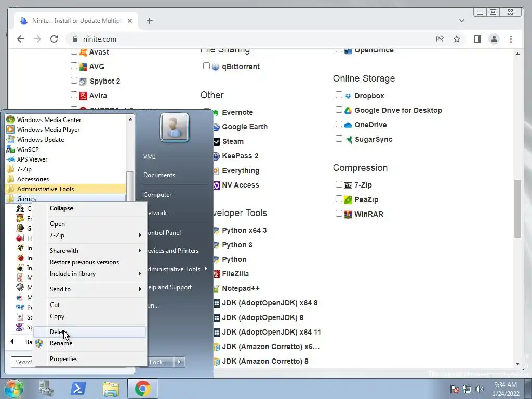Open File Explorer from the taskbar
Viewport: 532px width, 399px height.
coord(111,389)
